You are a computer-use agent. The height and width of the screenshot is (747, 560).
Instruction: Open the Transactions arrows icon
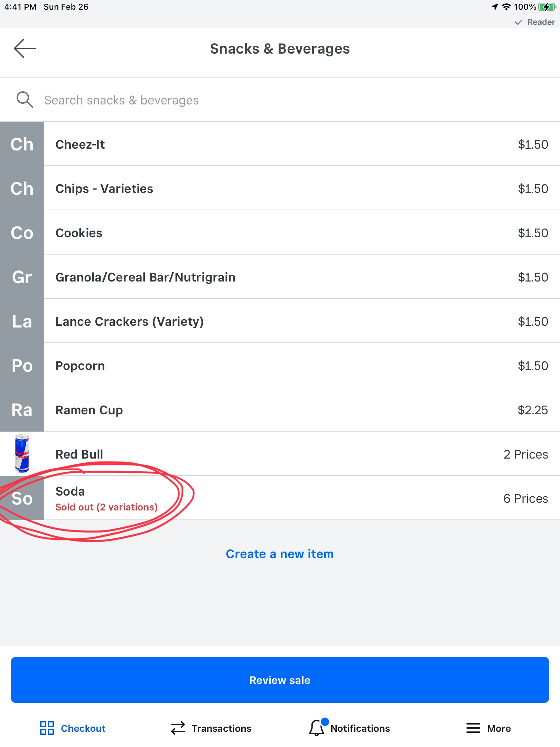tap(178, 728)
